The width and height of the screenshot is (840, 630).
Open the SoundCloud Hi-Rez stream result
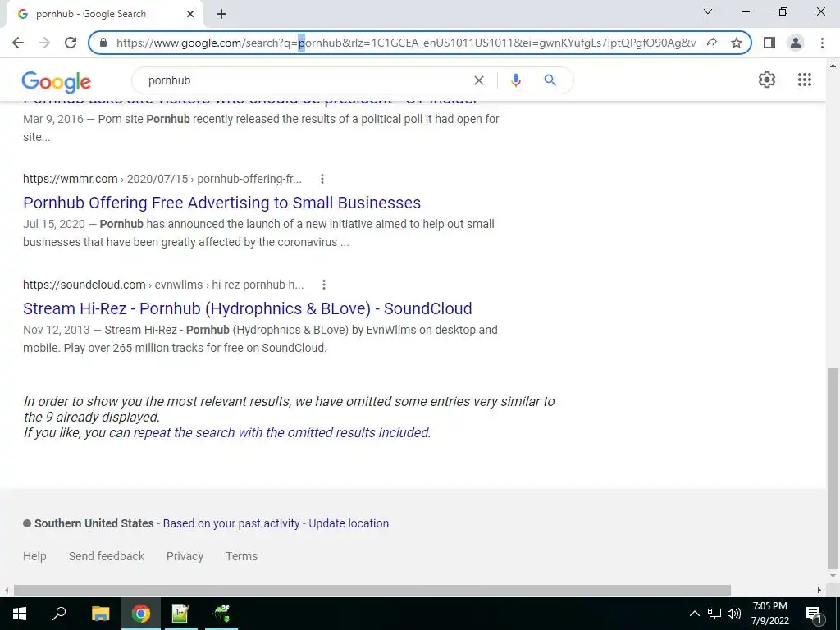[248, 308]
